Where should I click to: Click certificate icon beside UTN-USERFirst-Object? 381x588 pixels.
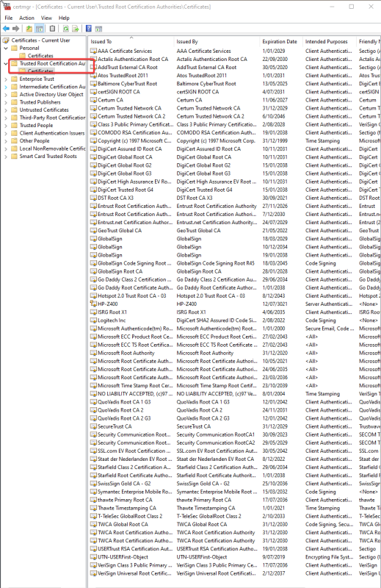point(94,557)
